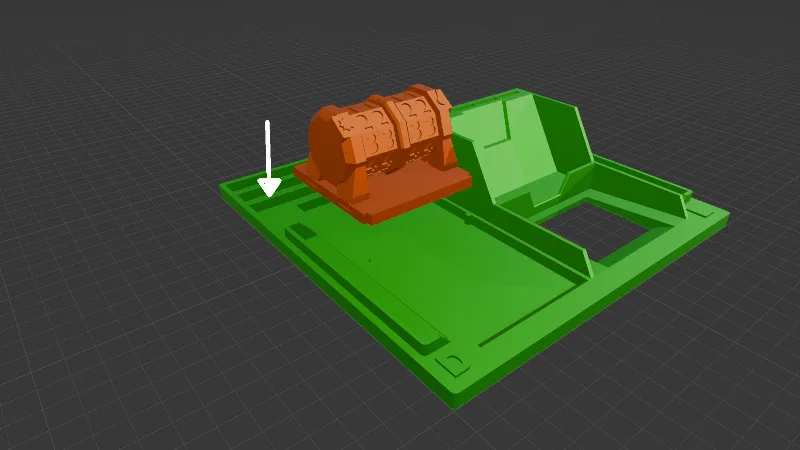
Task: Click the white downward arrow head
Action: (269, 188)
